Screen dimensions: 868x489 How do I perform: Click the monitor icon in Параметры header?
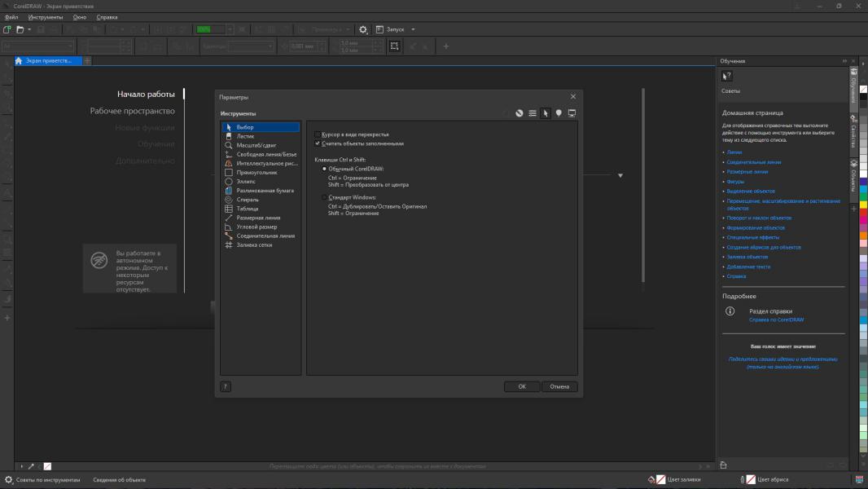tap(572, 113)
